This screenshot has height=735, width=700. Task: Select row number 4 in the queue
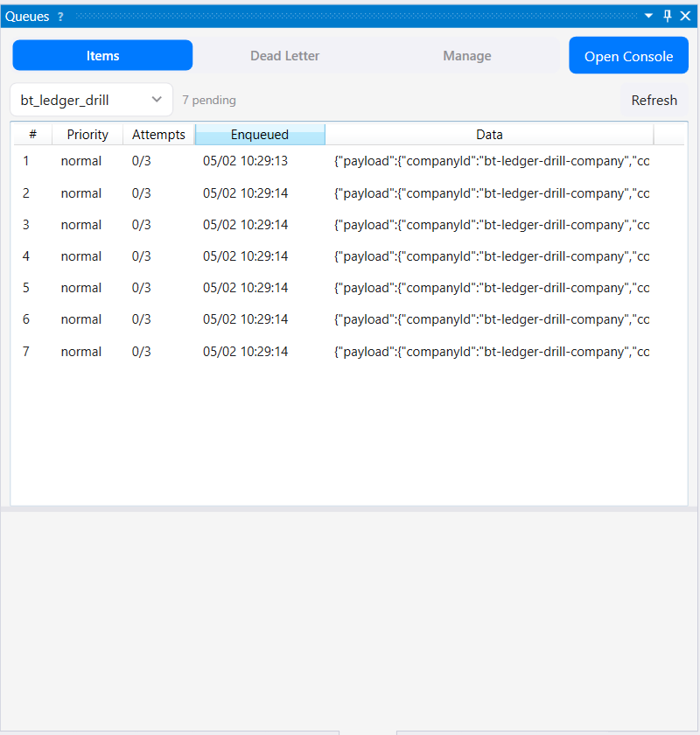pyautogui.click(x=349, y=255)
